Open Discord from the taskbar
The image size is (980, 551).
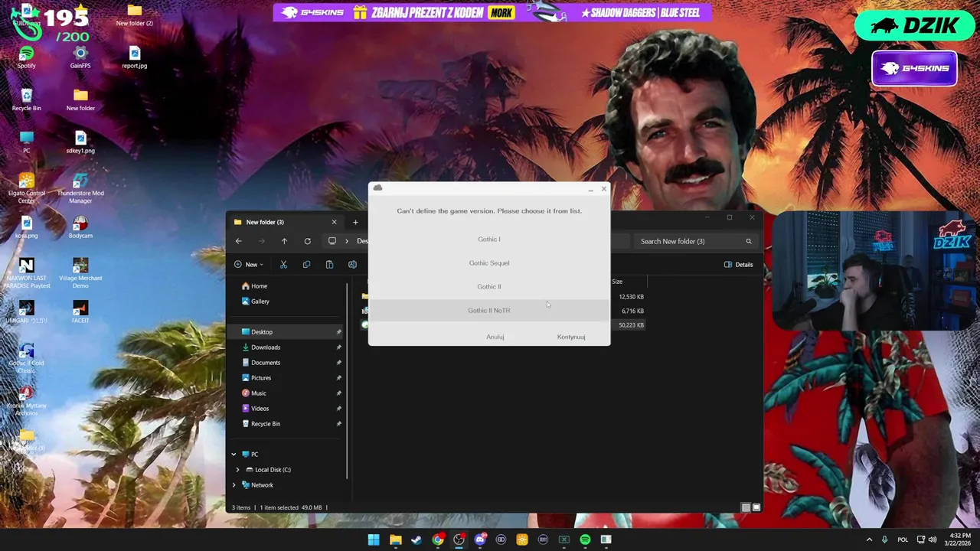(480, 540)
